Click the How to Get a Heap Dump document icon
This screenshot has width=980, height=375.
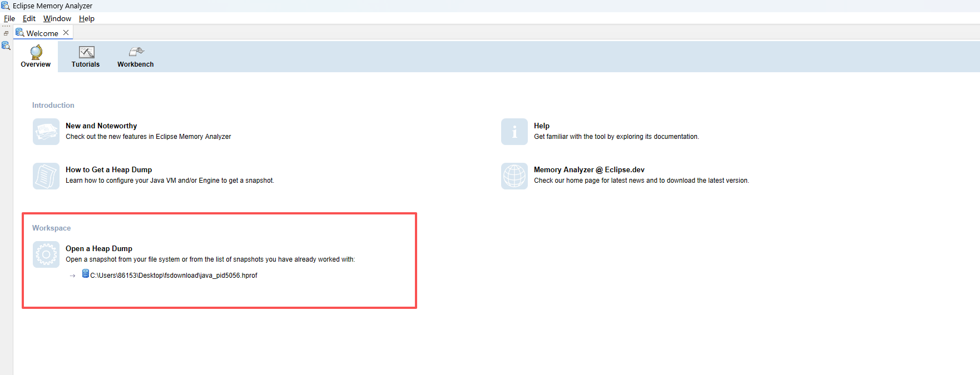coord(46,176)
